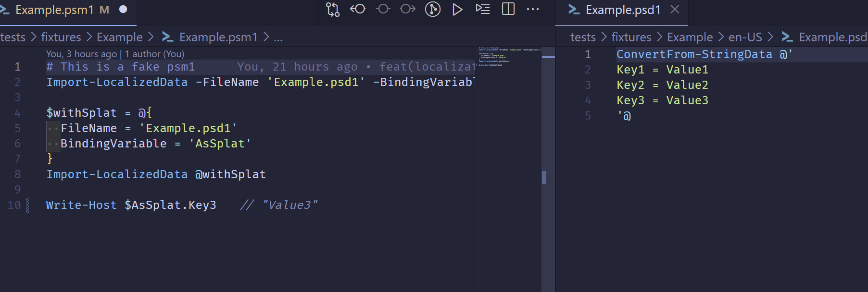
Task: Click line number 1 in Example.psm1
Action: tap(18, 67)
